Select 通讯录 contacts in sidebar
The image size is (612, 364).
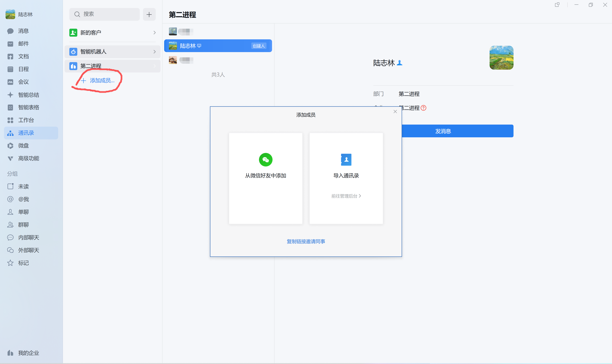(31, 133)
